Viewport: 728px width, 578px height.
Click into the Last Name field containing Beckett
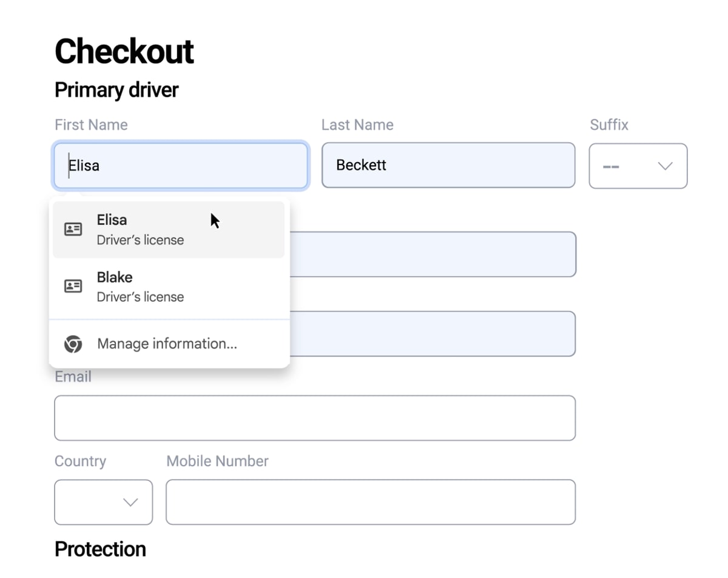pos(448,165)
